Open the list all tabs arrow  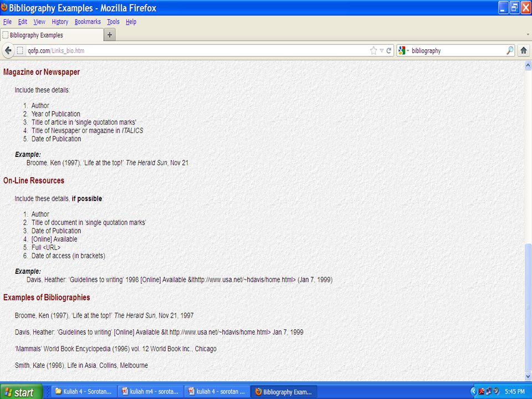click(528, 34)
